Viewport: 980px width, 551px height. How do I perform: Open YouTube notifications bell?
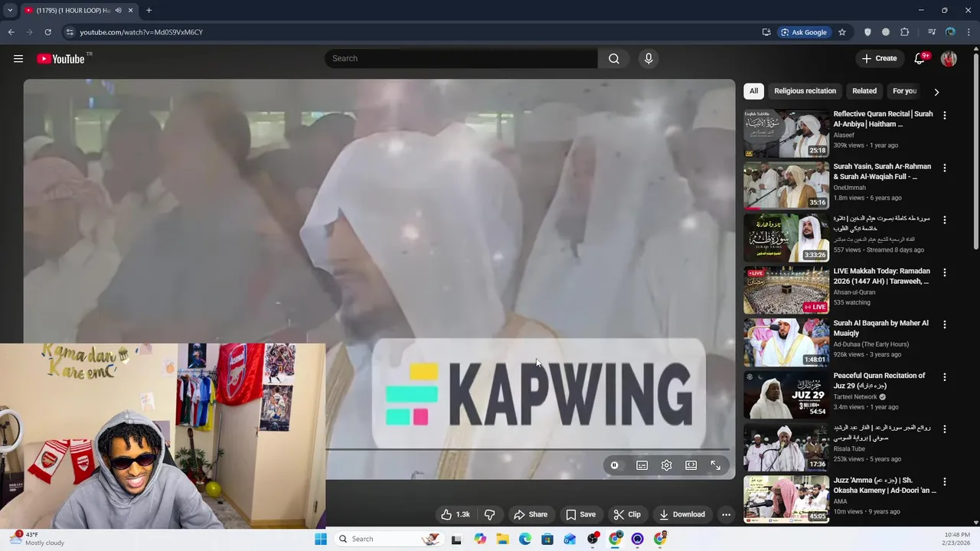tap(920, 59)
